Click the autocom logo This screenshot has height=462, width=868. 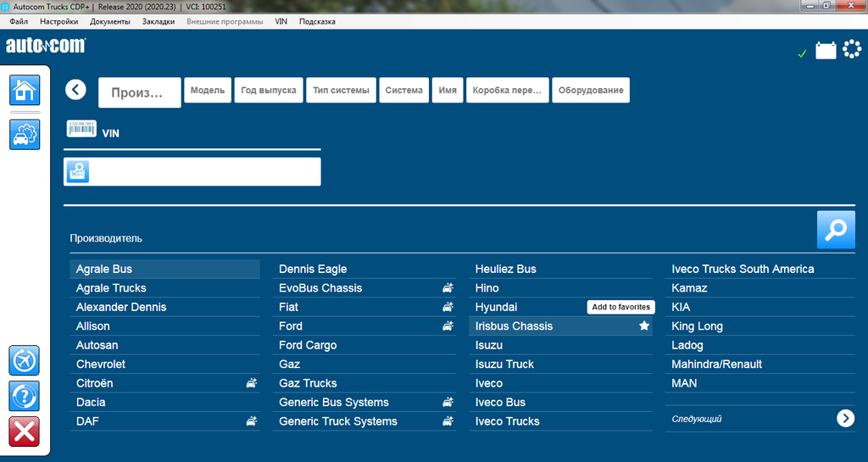tap(46, 46)
